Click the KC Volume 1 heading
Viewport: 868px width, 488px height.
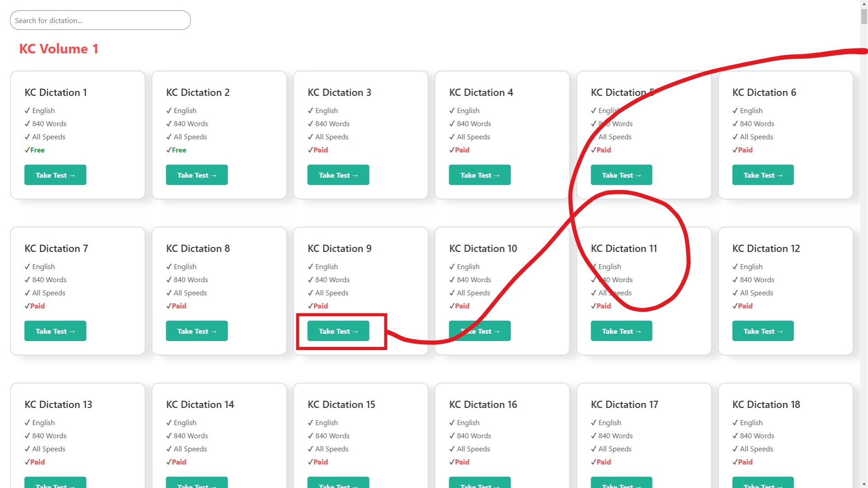pos(58,48)
